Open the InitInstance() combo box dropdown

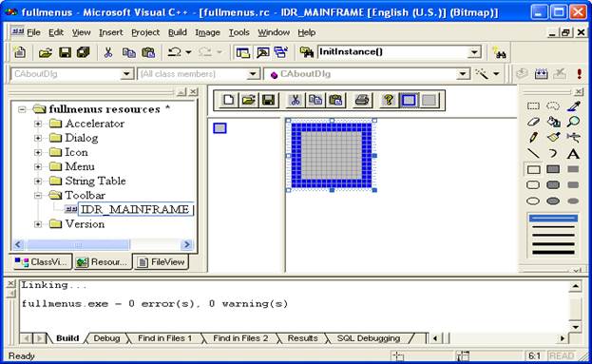[x=473, y=52]
